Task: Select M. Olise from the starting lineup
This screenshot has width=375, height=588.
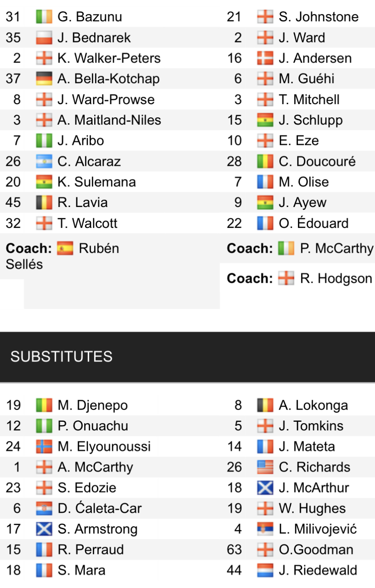Action: (303, 182)
